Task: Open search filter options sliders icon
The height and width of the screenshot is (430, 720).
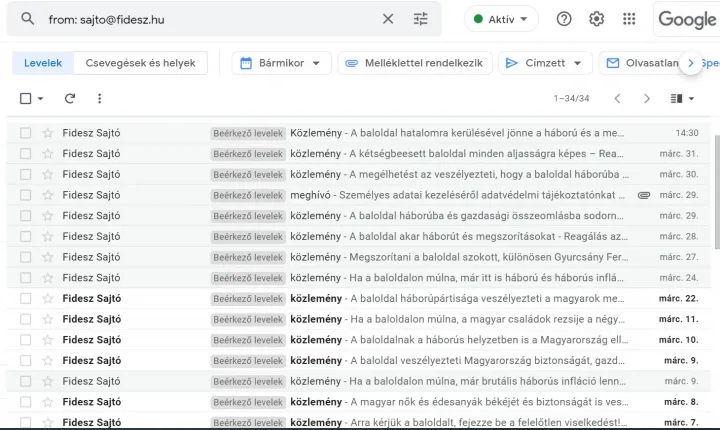Action: pos(420,19)
